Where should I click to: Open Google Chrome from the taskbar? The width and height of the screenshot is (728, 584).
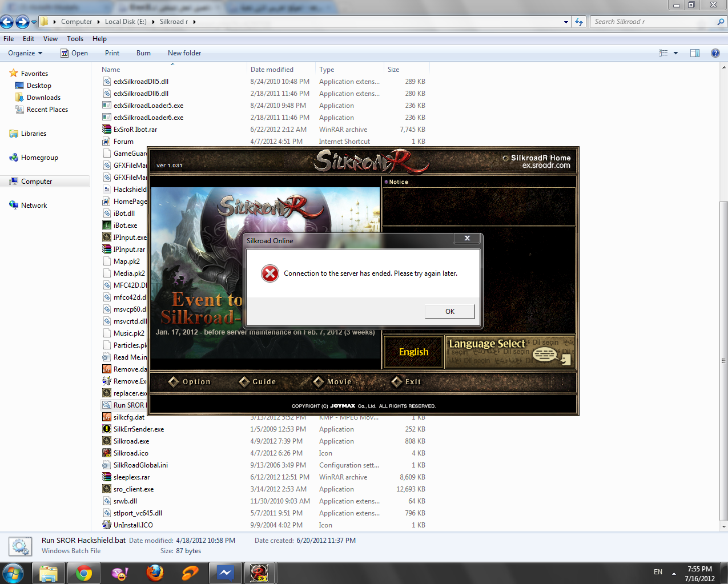click(x=84, y=573)
